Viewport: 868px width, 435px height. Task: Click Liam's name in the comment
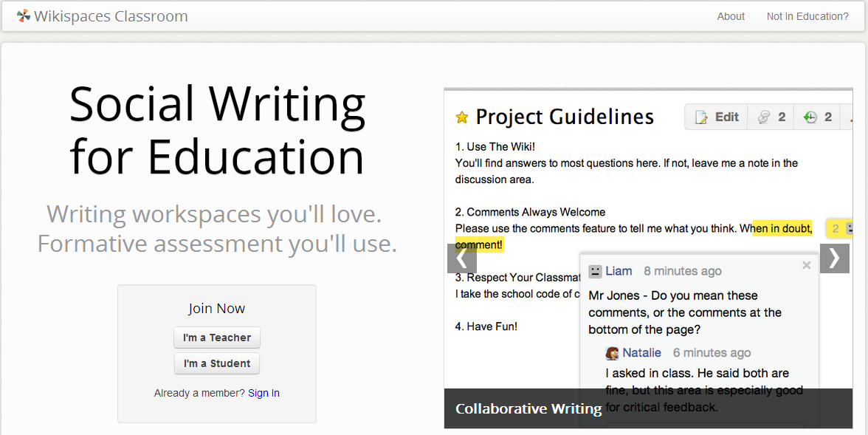[619, 271]
